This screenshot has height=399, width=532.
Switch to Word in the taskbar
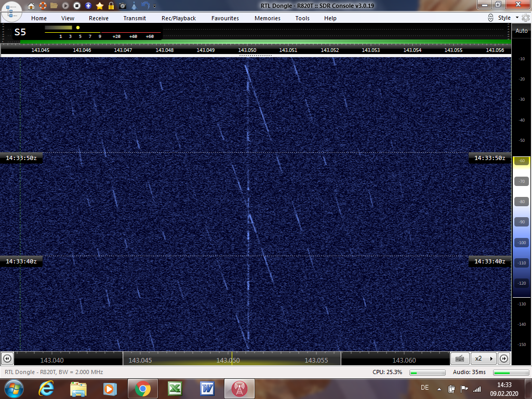[207, 389]
